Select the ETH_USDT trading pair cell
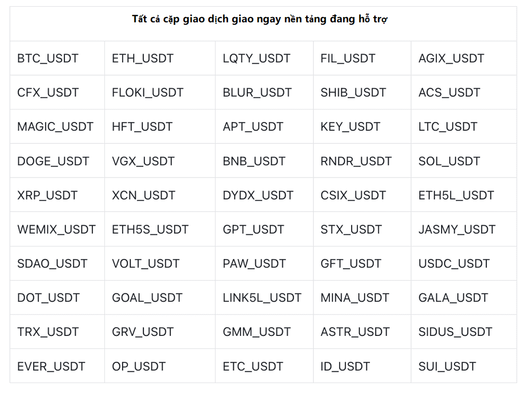The image size is (532, 394). [160, 58]
